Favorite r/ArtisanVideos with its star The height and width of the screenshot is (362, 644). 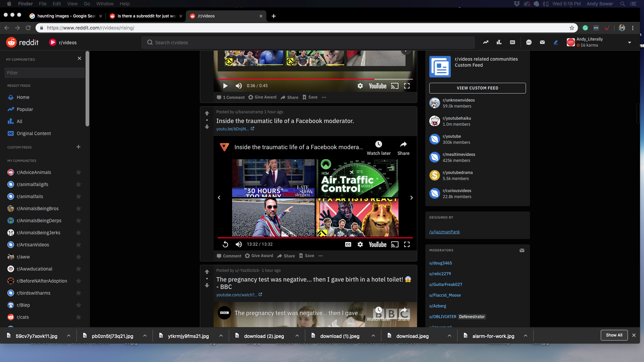(x=78, y=245)
